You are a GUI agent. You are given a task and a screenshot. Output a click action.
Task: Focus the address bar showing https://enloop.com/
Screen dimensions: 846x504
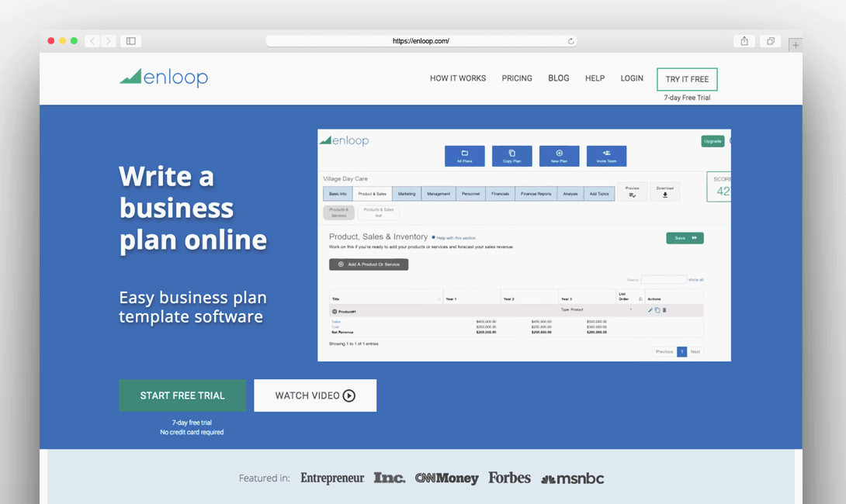click(421, 41)
